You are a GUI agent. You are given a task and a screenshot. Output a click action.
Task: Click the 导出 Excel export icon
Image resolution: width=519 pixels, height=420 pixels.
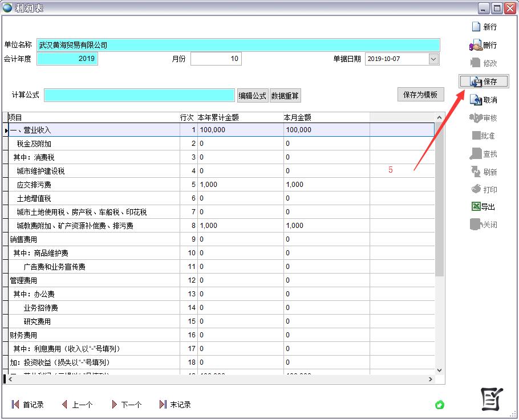pos(476,207)
